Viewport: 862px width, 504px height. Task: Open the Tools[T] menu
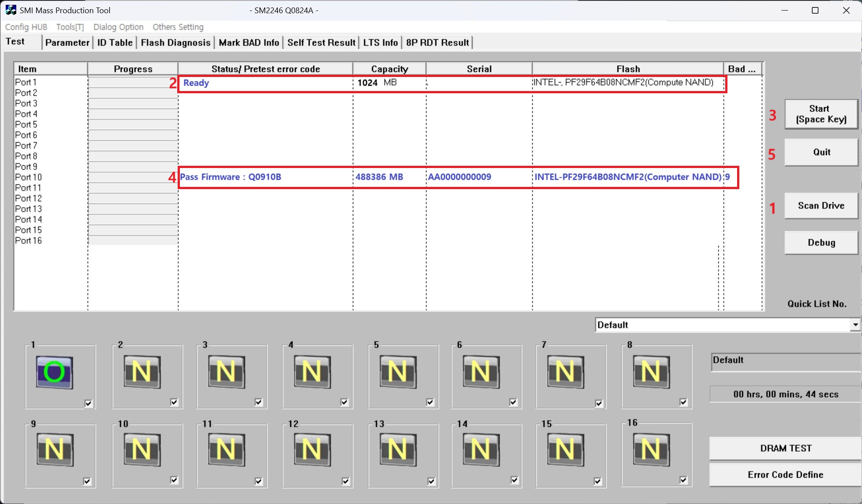click(70, 27)
